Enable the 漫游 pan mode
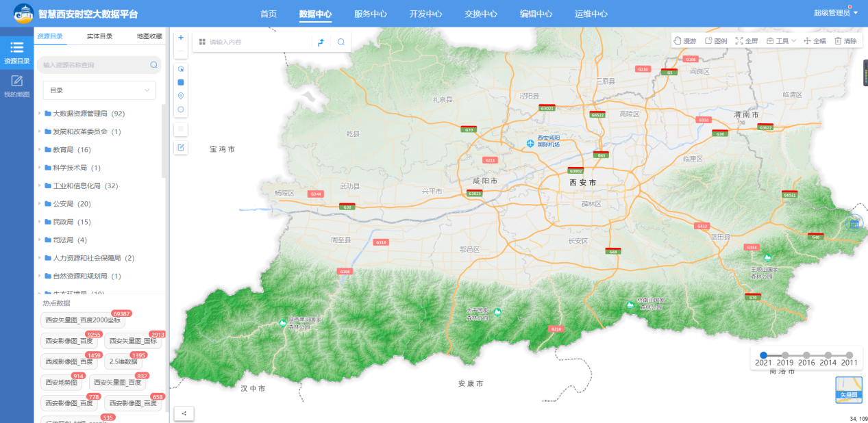The height and width of the screenshot is (423, 868). (x=685, y=41)
